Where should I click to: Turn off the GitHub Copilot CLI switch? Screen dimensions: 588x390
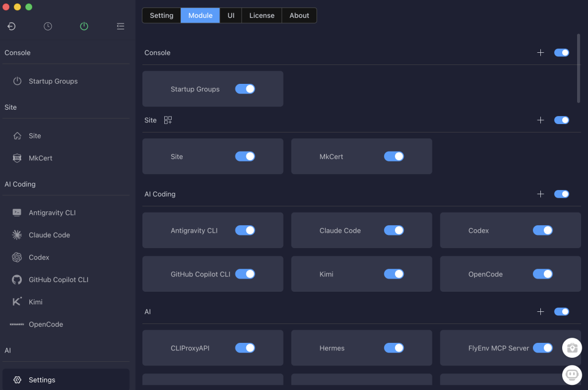tap(245, 274)
